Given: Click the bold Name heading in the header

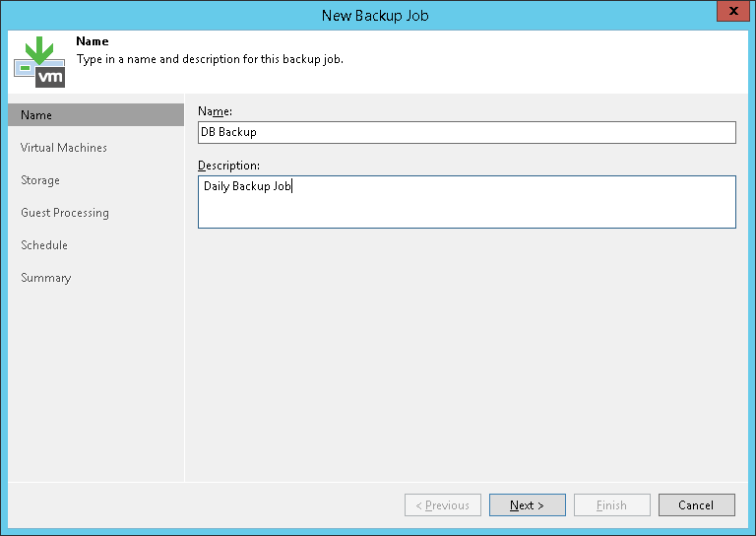Looking at the screenshot, I should [x=93, y=41].
